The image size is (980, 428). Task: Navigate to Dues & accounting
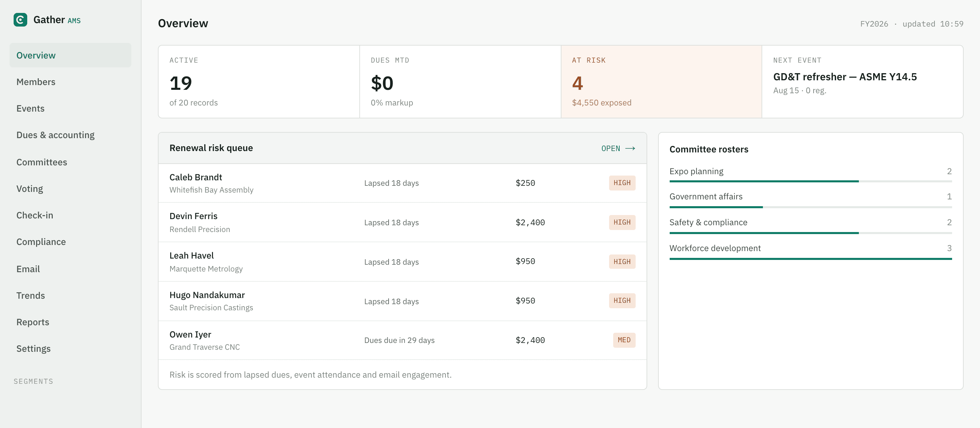point(70,135)
